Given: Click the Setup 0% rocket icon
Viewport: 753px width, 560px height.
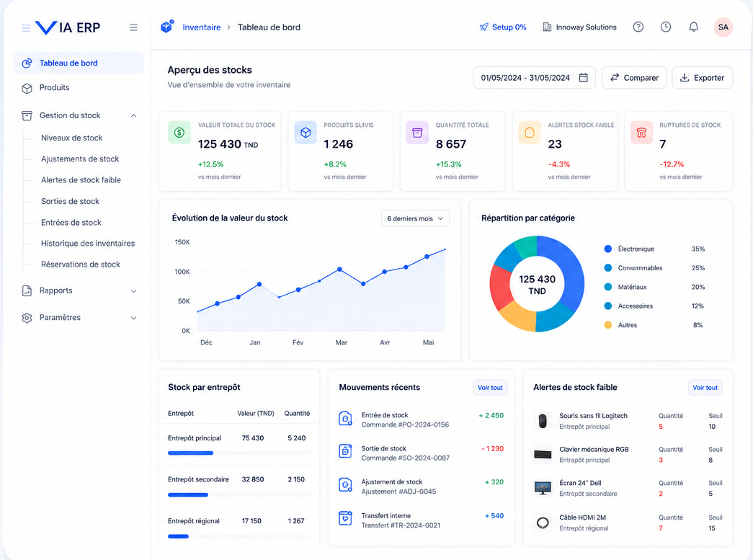Looking at the screenshot, I should coord(484,27).
